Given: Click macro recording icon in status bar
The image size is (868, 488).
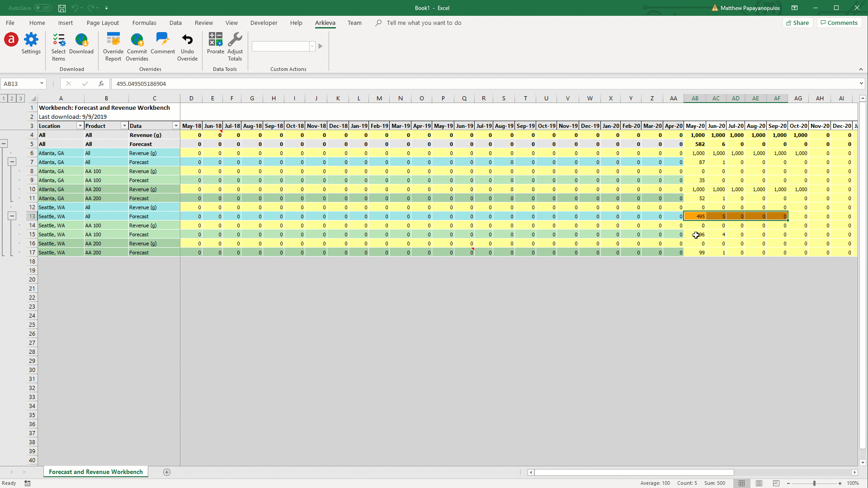Looking at the screenshot, I should point(28,483).
